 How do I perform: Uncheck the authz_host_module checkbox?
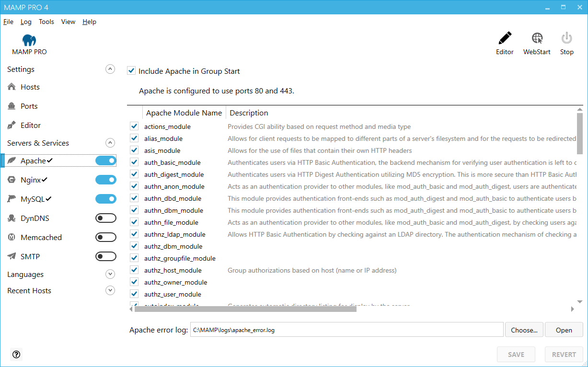click(134, 270)
